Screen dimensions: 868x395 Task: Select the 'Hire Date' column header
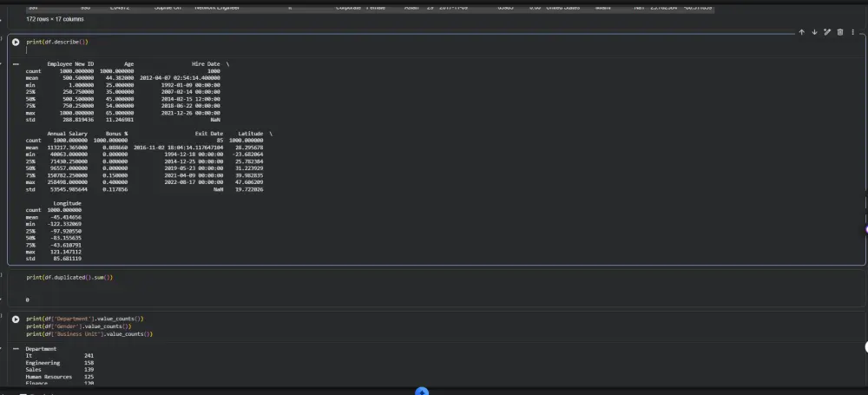206,64
